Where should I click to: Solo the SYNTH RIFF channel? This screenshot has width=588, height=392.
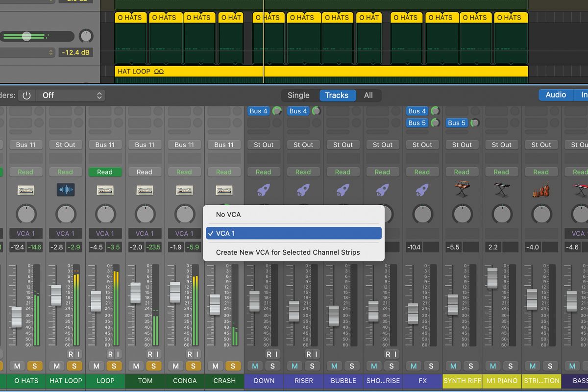tap(471, 366)
